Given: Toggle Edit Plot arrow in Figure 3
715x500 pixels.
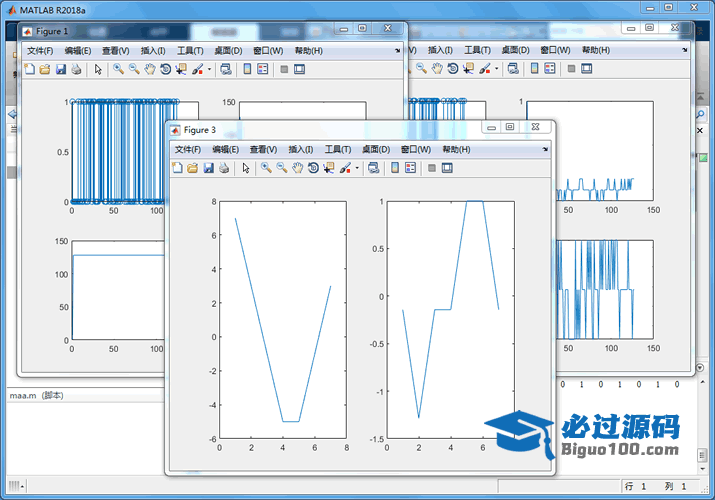Looking at the screenshot, I should point(245,168).
